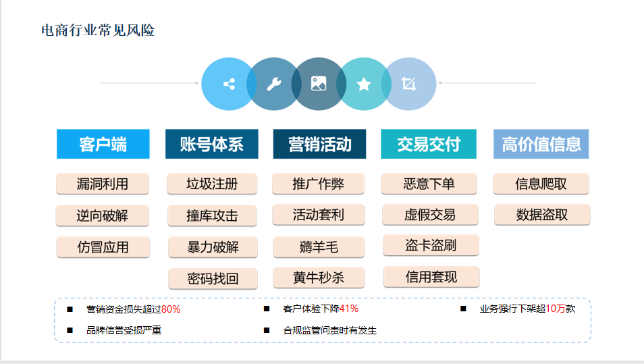Click the 撞库攻击 box
Image resolution: width=644 pixels, height=364 pixels.
(213, 215)
